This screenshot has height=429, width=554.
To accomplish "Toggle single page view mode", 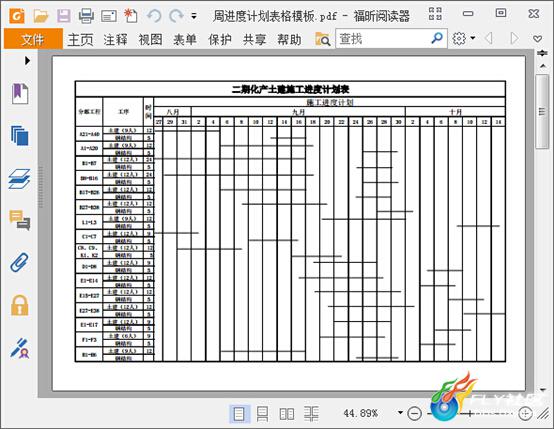I will [239, 413].
